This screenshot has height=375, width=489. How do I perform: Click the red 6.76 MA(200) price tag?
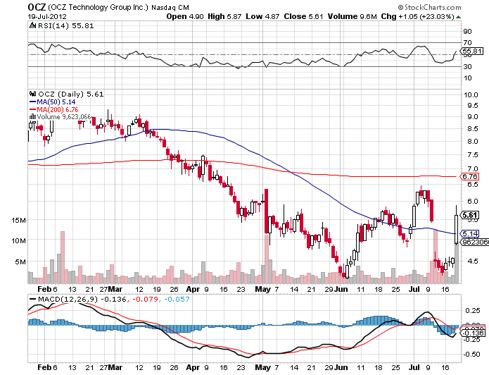(470, 177)
